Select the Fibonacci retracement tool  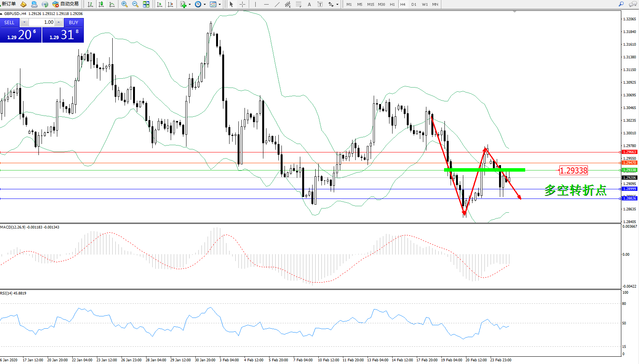[x=298, y=4]
